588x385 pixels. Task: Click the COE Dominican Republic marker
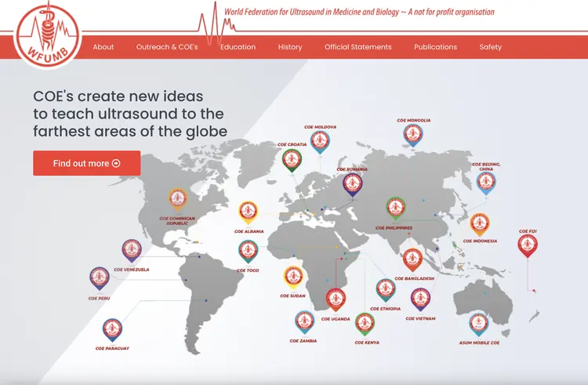(x=177, y=198)
